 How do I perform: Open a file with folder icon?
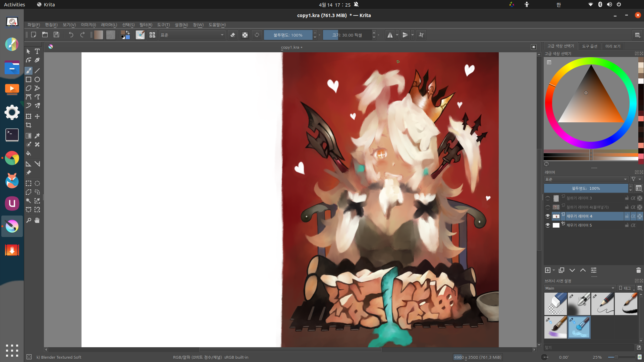click(x=45, y=35)
